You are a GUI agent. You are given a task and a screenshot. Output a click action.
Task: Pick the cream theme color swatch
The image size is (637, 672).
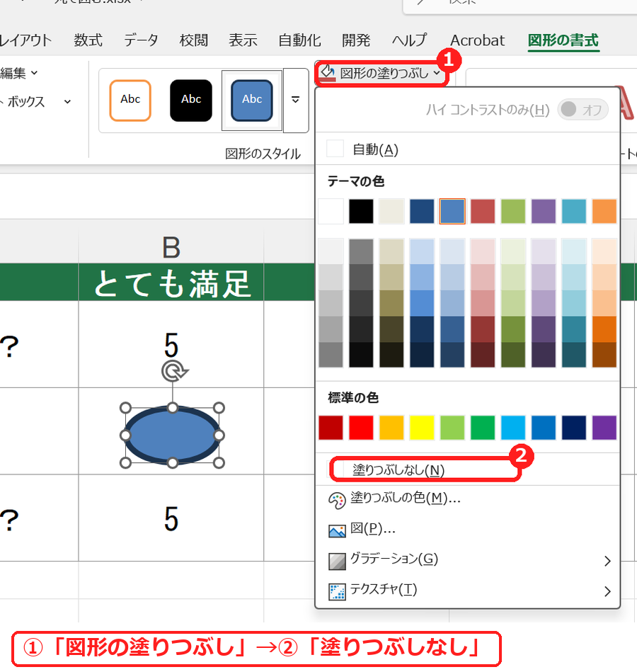click(391, 211)
